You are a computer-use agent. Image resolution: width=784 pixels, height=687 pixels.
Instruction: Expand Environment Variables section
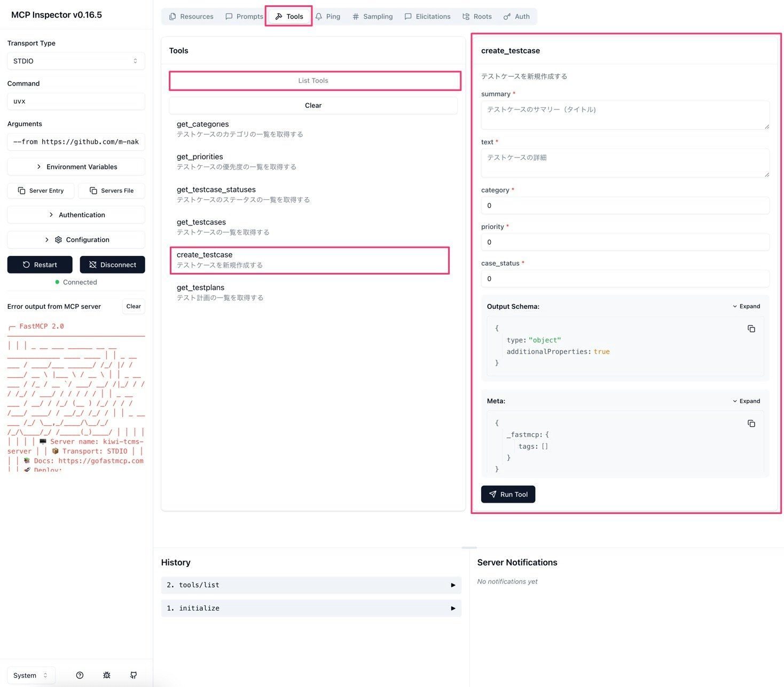tap(76, 167)
